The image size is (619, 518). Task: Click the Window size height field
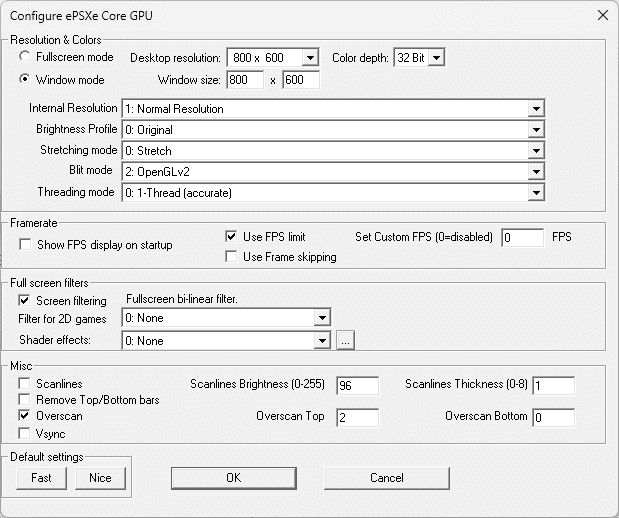(x=301, y=80)
